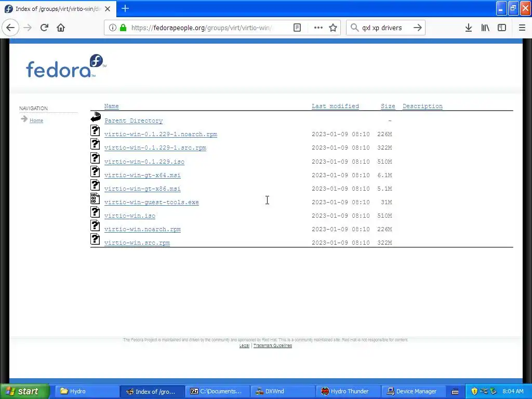This screenshot has width=532, height=399.
Task: Click file icon beside virtio-win-0.1.229-1.src.rpm
Action: [x=95, y=144]
